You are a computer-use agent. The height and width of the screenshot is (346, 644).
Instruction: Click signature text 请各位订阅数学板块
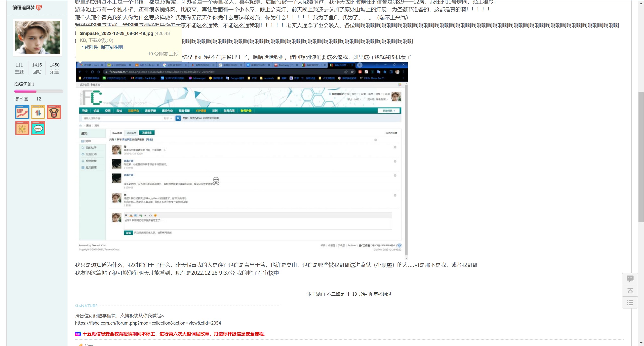tap(119, 316)
